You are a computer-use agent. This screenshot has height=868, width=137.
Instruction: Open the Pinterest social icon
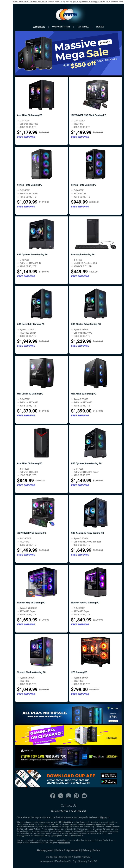coord(76,796)
